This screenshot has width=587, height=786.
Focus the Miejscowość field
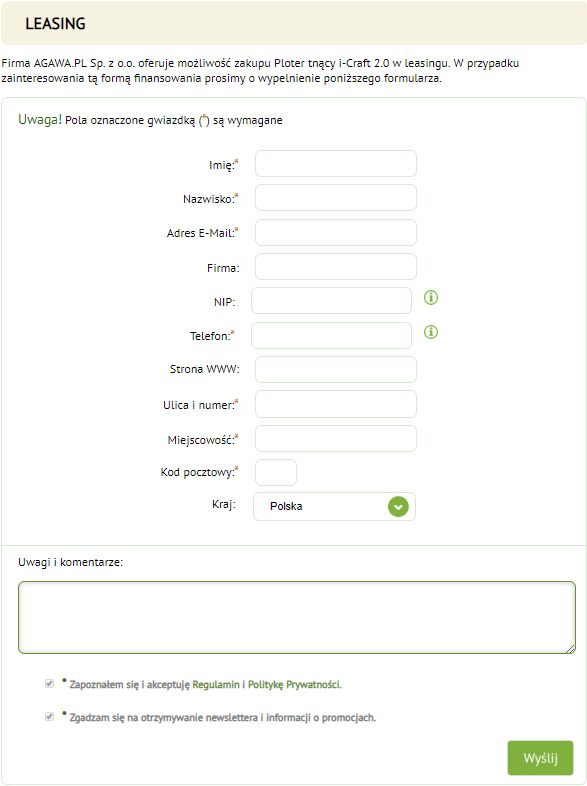[336, 439]
